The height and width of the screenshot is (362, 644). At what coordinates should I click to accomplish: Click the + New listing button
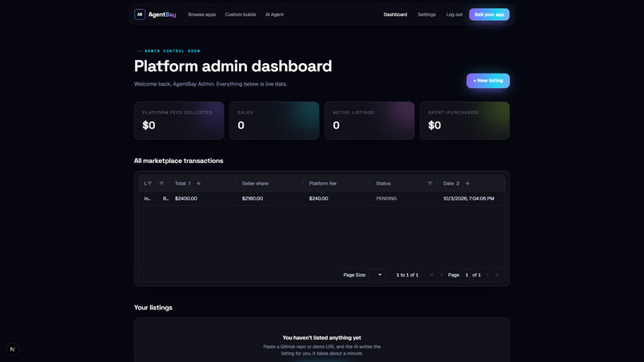tap(488, 81)
